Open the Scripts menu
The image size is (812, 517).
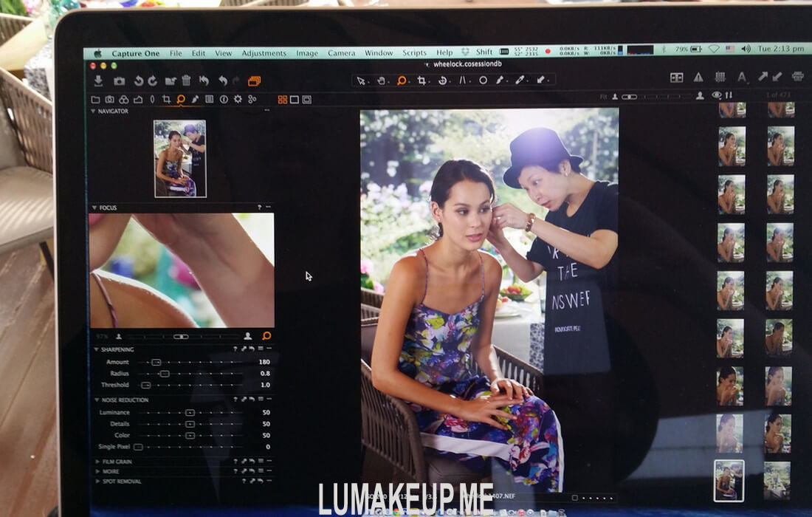[x=414, y=53]
